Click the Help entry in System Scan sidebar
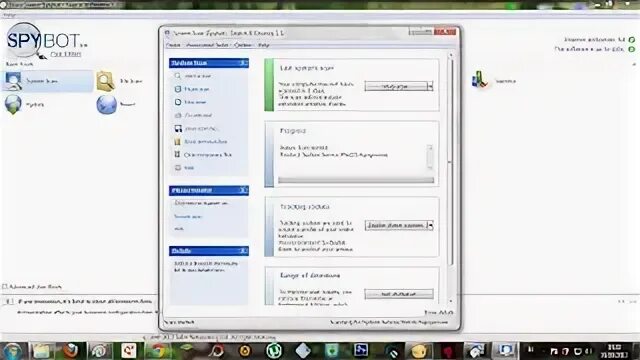 coord(184,168)
